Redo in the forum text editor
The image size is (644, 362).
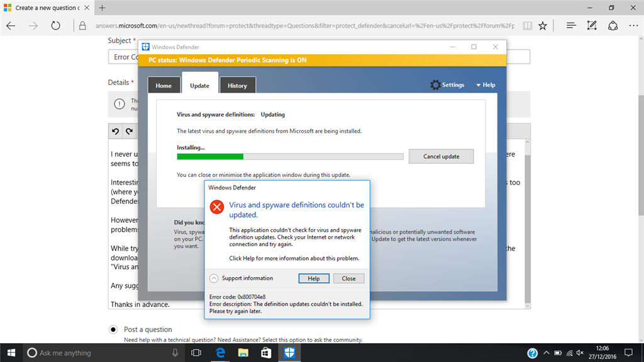130,131
